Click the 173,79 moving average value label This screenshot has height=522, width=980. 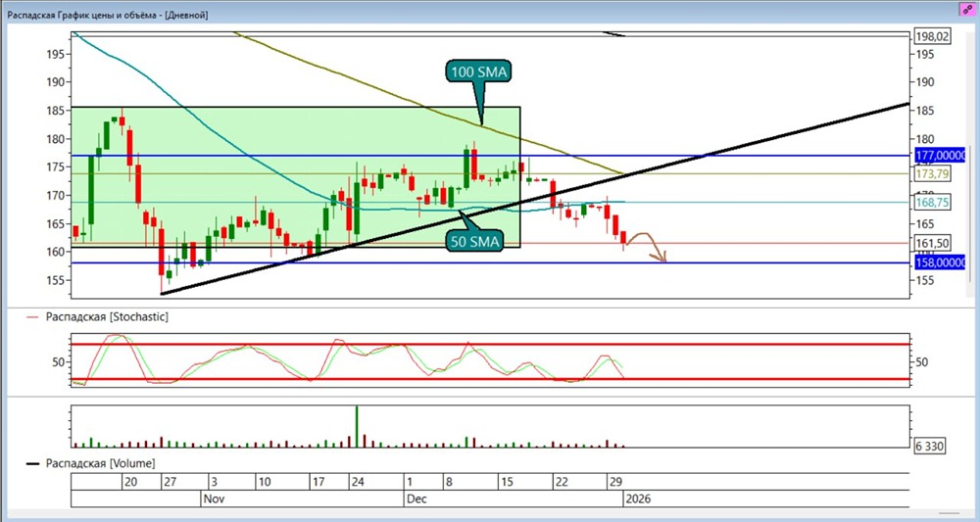932,173
